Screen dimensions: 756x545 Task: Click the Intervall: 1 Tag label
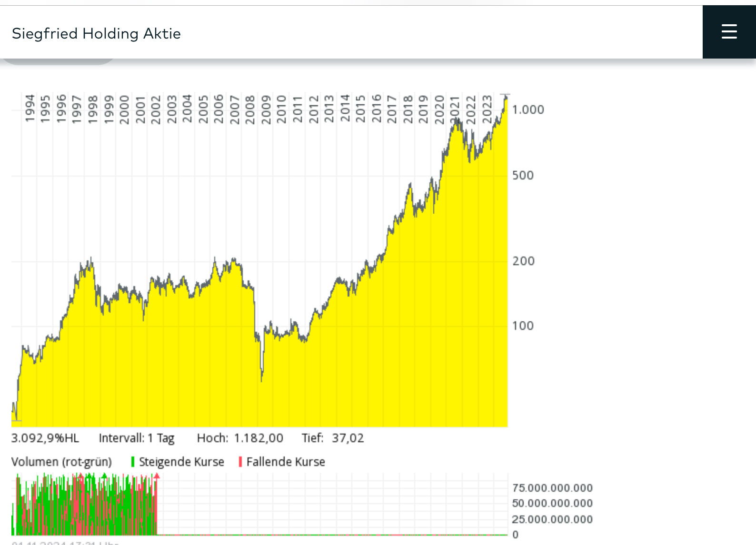click(x=137, y=438)
